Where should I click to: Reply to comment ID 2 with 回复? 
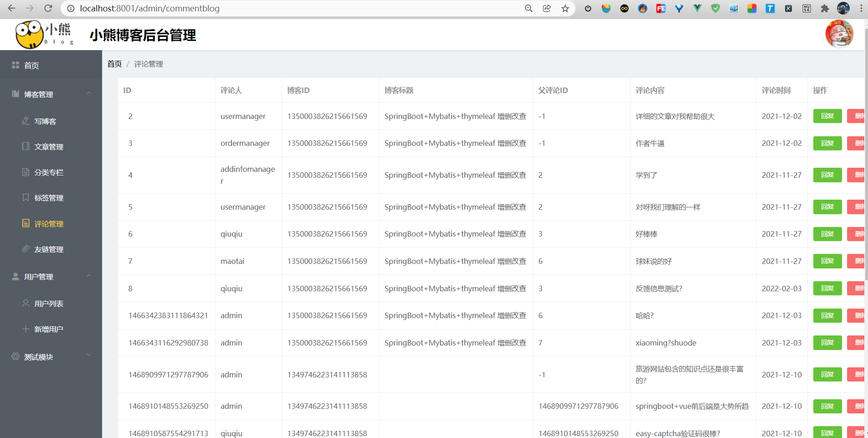coord(827,116)
